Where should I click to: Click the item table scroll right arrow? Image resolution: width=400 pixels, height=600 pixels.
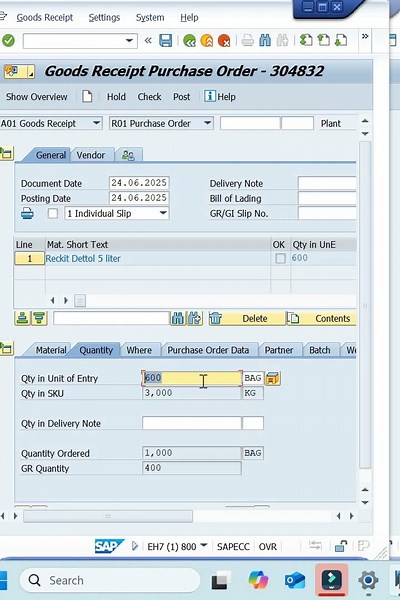point(66,300)
